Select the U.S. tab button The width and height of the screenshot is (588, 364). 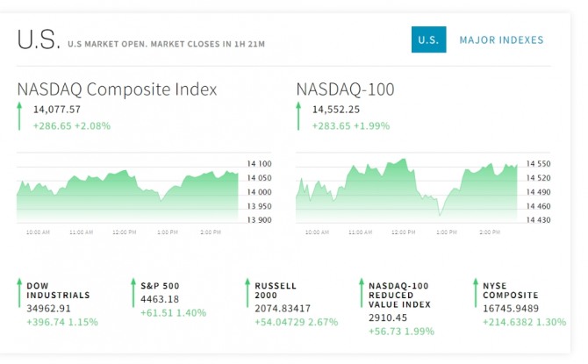(x=427, y=40)
